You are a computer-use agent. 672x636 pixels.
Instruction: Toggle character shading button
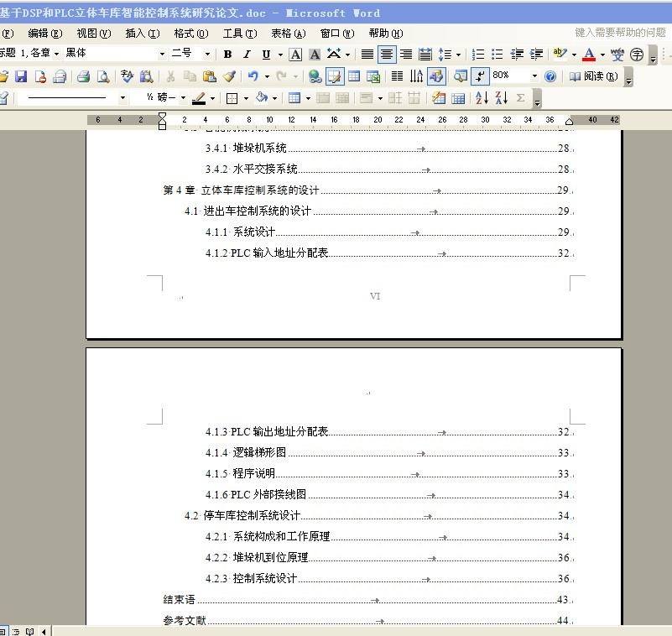[315, 55]
